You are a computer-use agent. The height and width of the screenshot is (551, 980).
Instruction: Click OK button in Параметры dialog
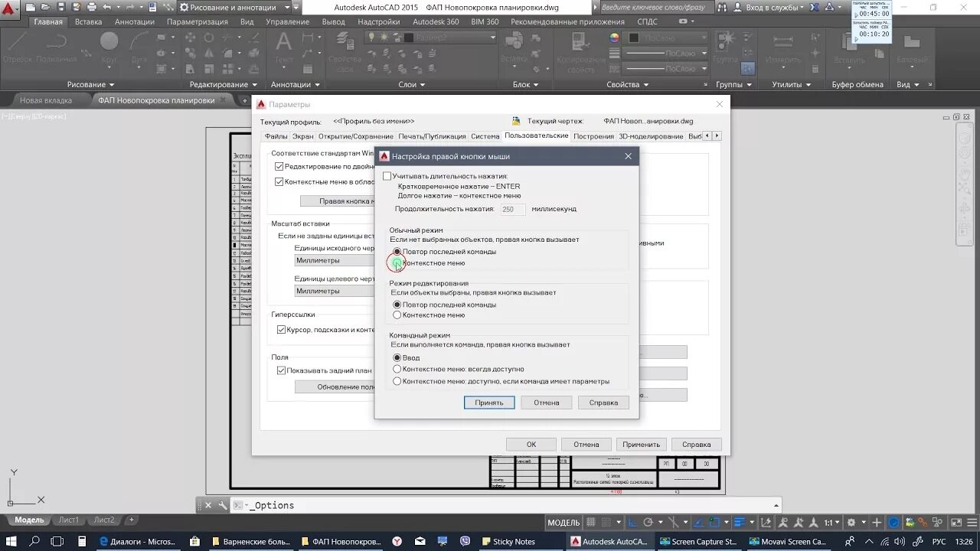pyautogui.click(x=531, y=444)
